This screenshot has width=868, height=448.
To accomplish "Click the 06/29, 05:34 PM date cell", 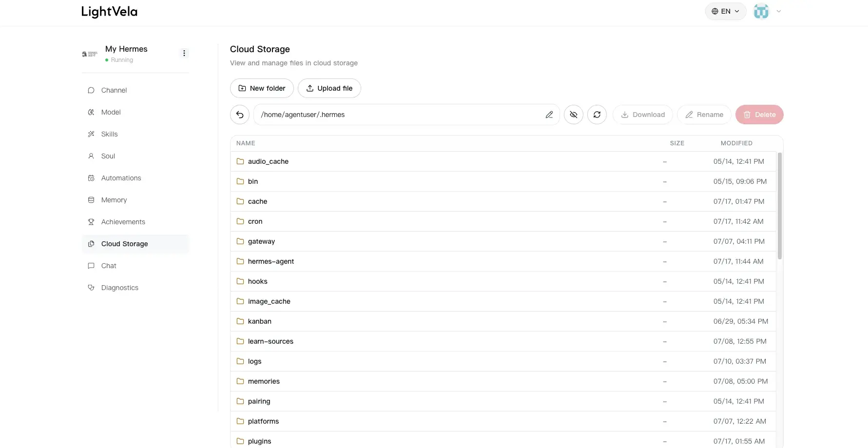I will [x=741, y=321].
